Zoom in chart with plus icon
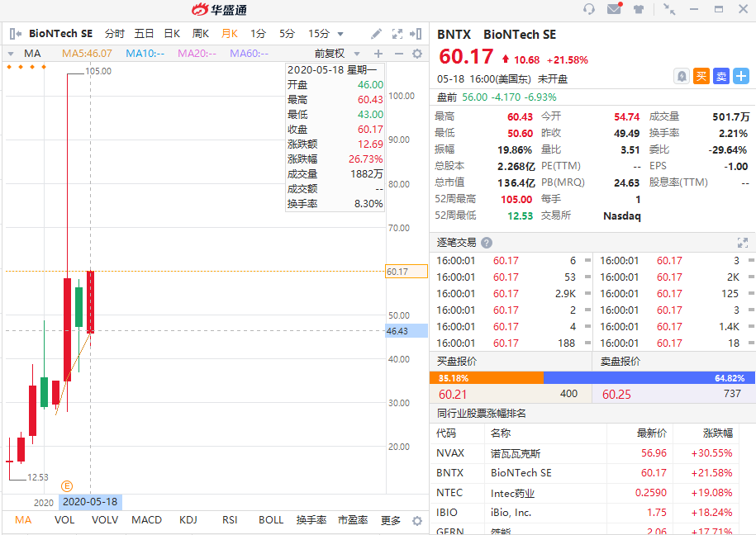Screen dimensions: 756x535 click(378, 54)
